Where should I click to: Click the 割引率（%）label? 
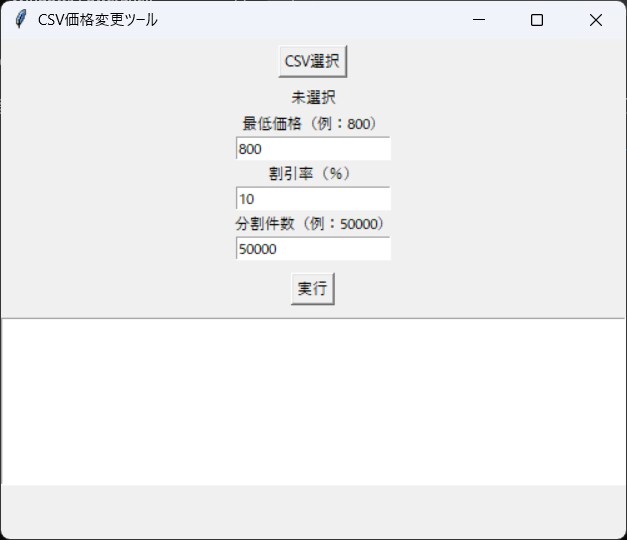(309, 174)
